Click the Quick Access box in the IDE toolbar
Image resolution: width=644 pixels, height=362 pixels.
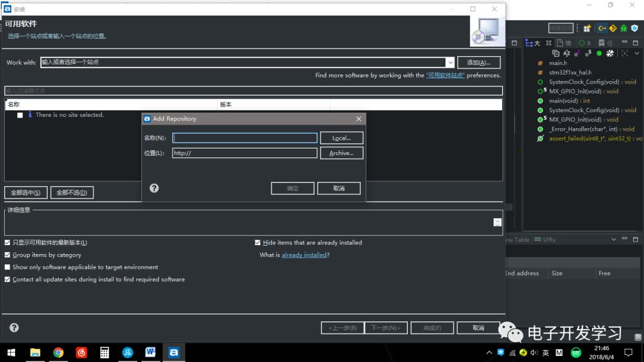pos(561,28)
